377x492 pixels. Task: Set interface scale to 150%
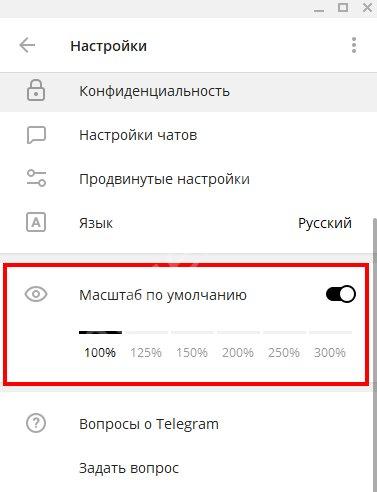coord(192,352)
